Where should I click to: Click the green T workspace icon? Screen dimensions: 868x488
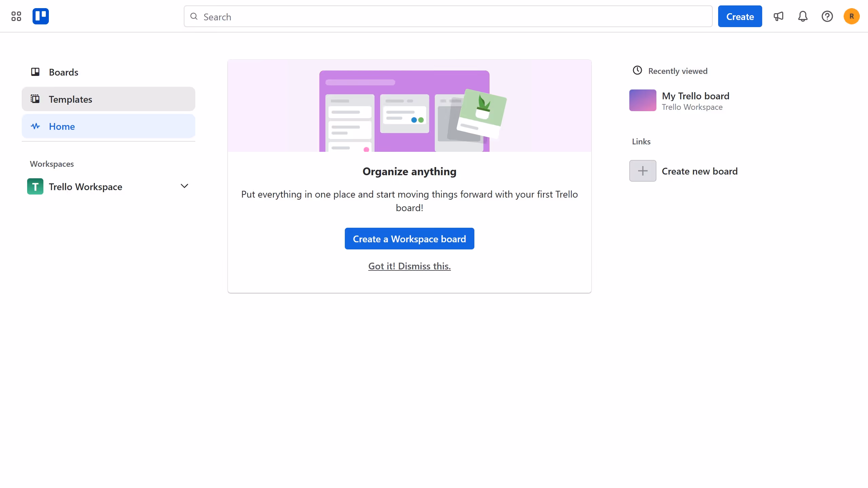point(35,186)
